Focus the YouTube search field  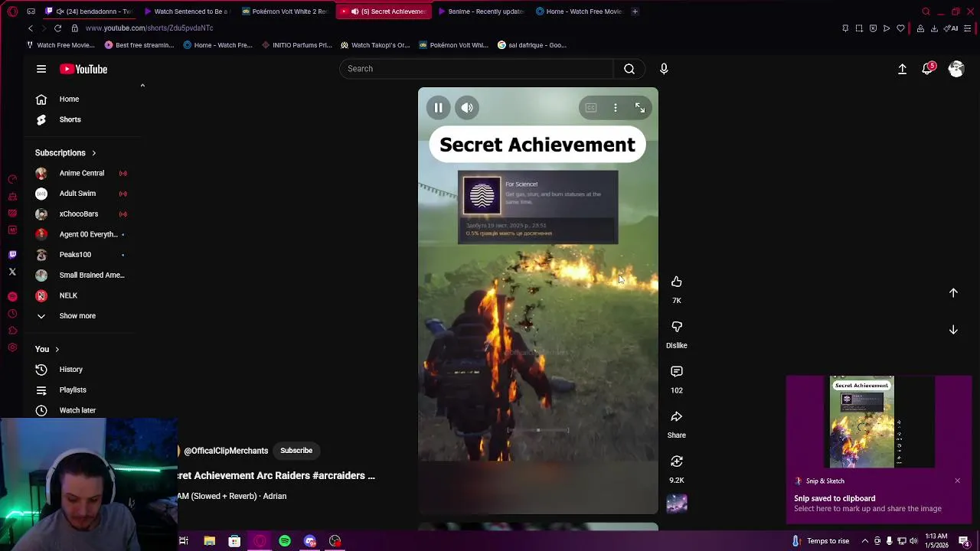[476, 69]
